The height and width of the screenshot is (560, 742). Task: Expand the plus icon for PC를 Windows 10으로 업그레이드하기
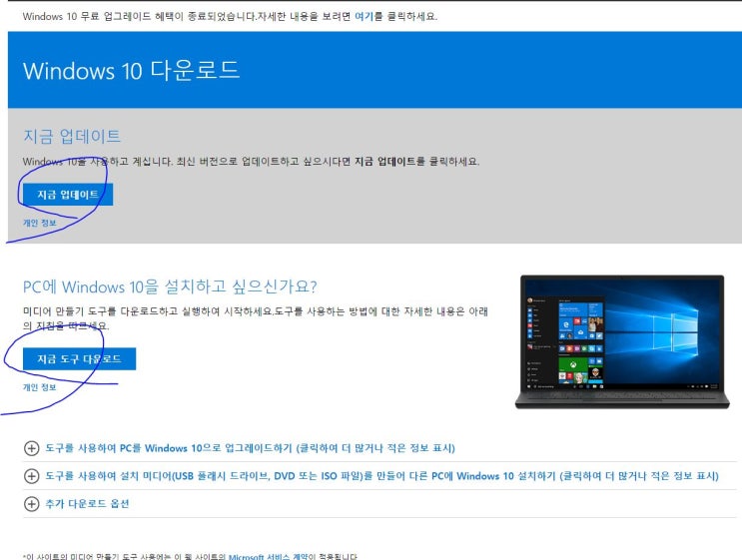31,448
